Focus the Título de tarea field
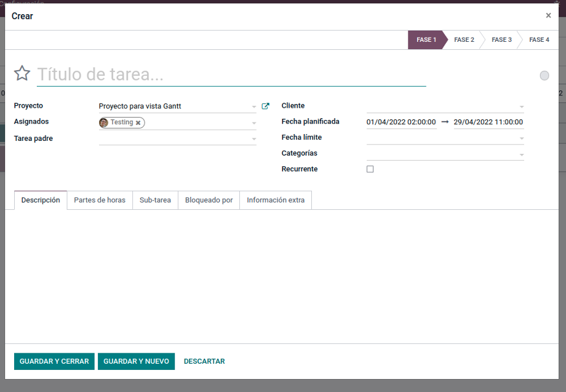The height and width of the screenshot is (392, 566). point(231,74)
